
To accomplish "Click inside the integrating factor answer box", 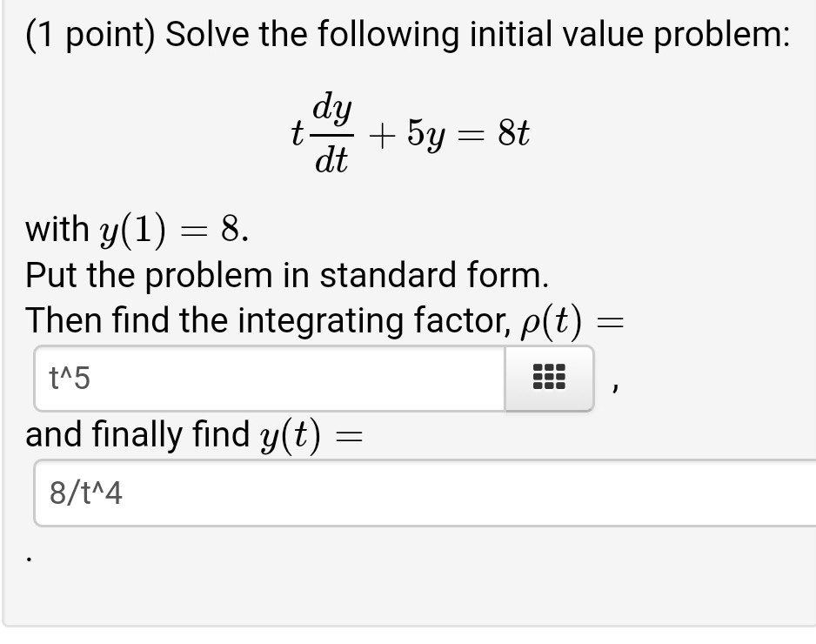I will click(x=261, y=378).
